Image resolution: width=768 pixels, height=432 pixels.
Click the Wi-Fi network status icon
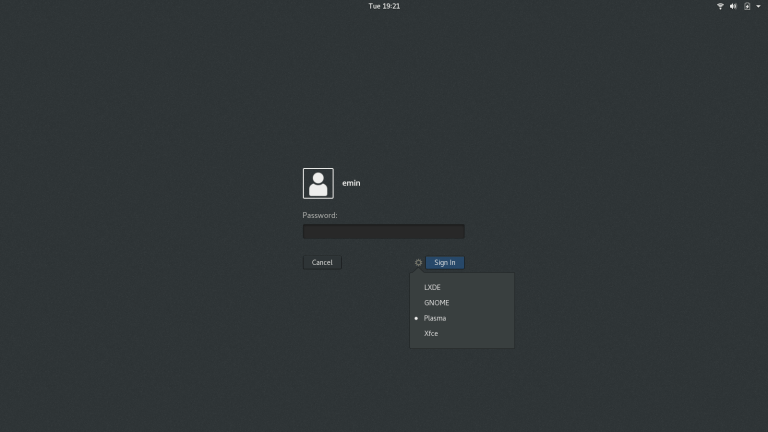[720, 6]
